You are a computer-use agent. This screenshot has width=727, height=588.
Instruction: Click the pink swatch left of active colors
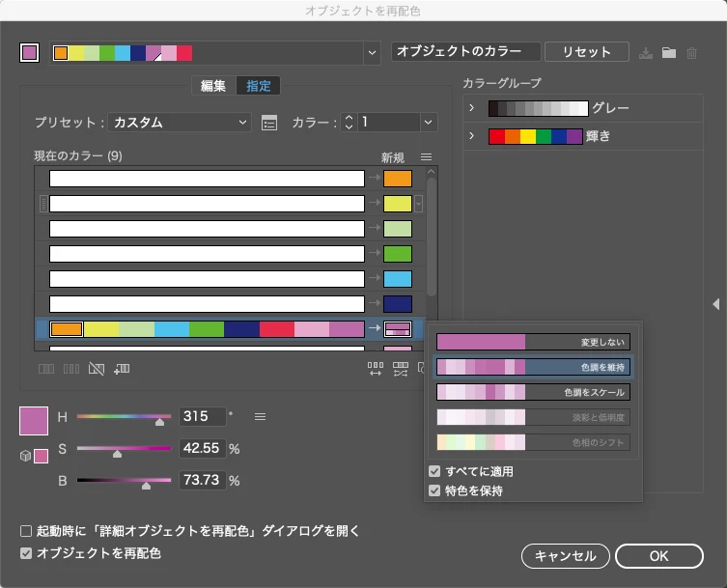click(x=29, y=52)
